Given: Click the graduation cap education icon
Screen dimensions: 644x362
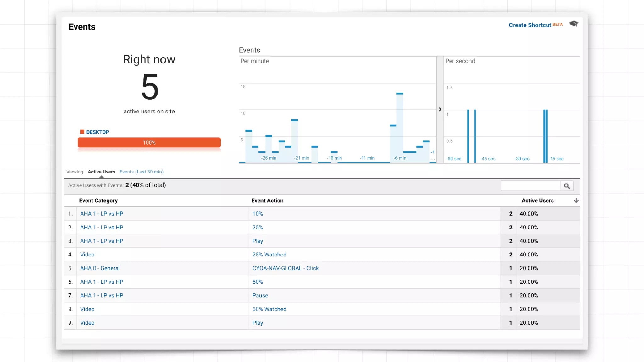Looking at the screenshot, I should coord(574,24).
